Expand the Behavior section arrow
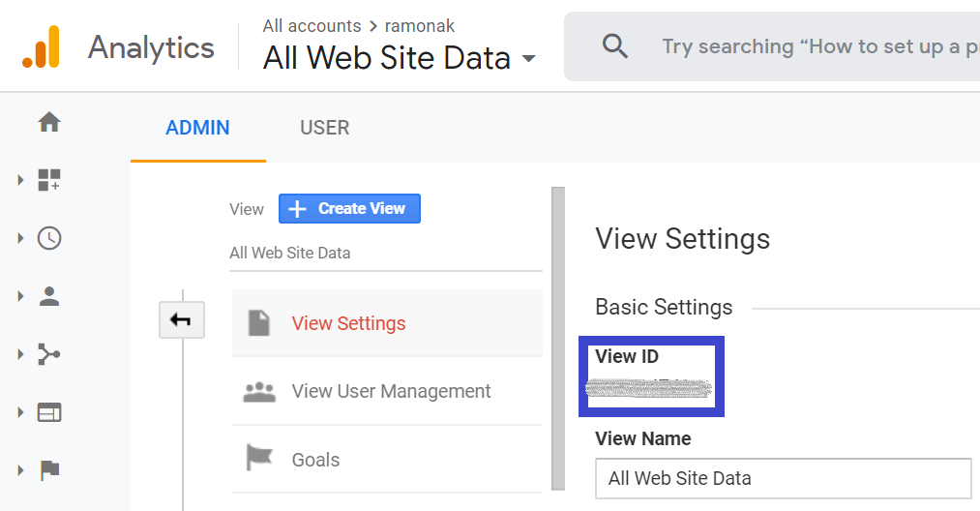Screen dimensions: 980x511 (x=20, y=413)
